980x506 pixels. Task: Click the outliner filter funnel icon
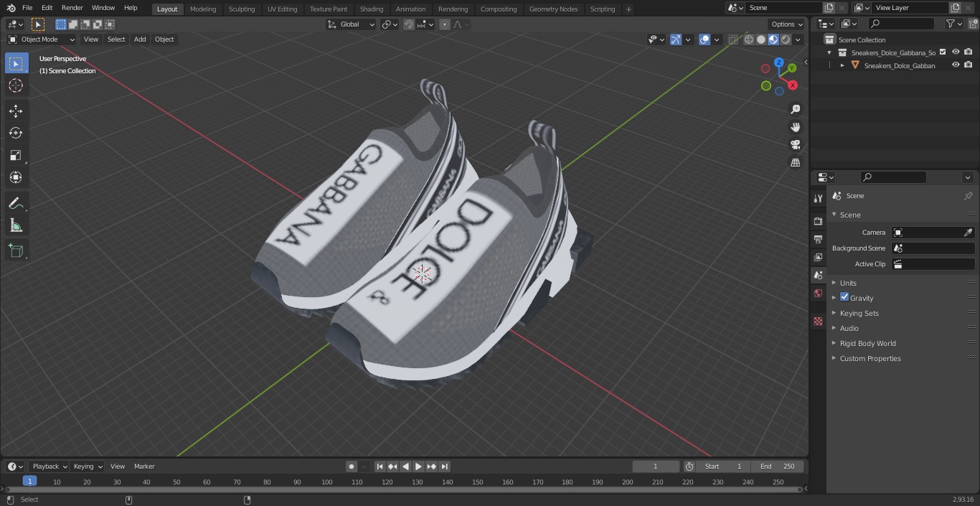951,24
